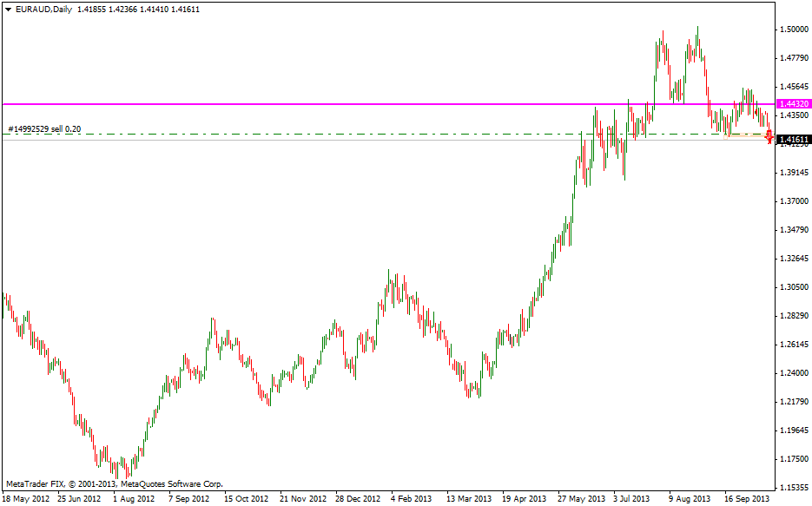Image resolution: width=812 pixels, height=506 pixels.
Task: Click the 27 May 2013 date label
Action: (x=581, y=499)
